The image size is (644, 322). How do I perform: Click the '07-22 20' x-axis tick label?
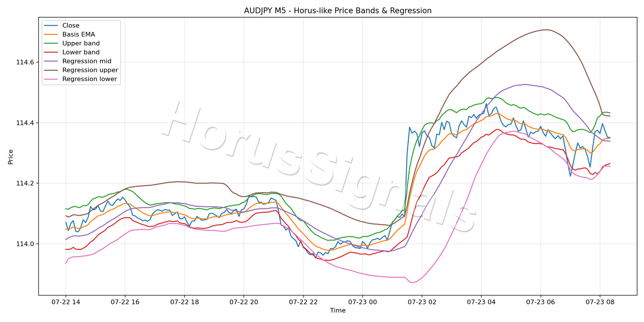244,302
